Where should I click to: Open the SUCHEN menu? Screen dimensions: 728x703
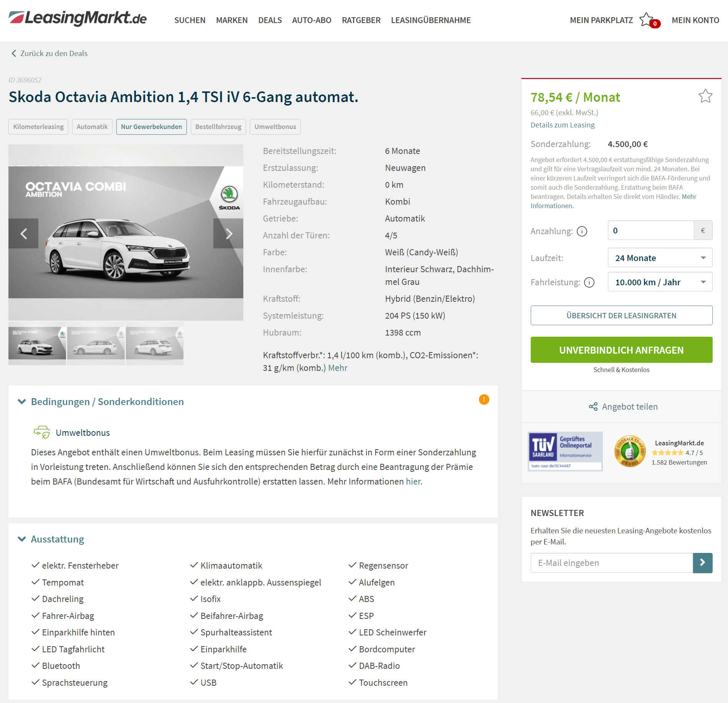(x=190, y=20)
